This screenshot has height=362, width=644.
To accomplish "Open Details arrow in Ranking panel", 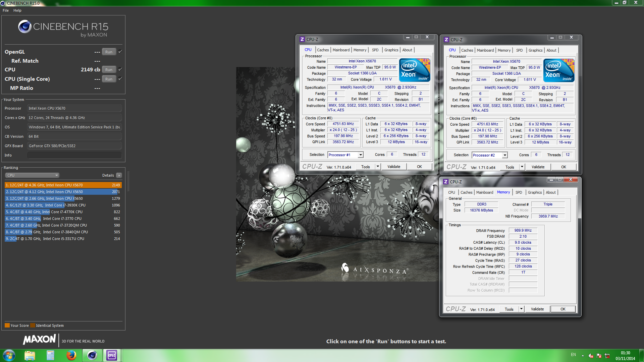I will [x=119, y=175].
